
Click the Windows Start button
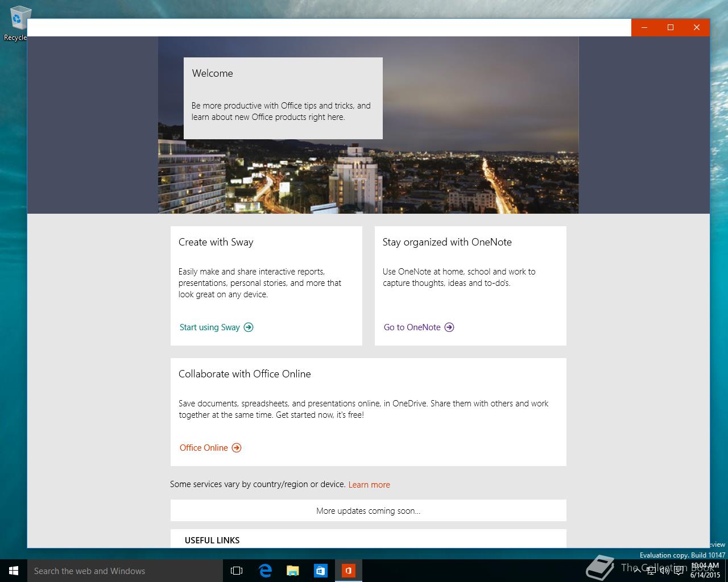tap(14, 571)
